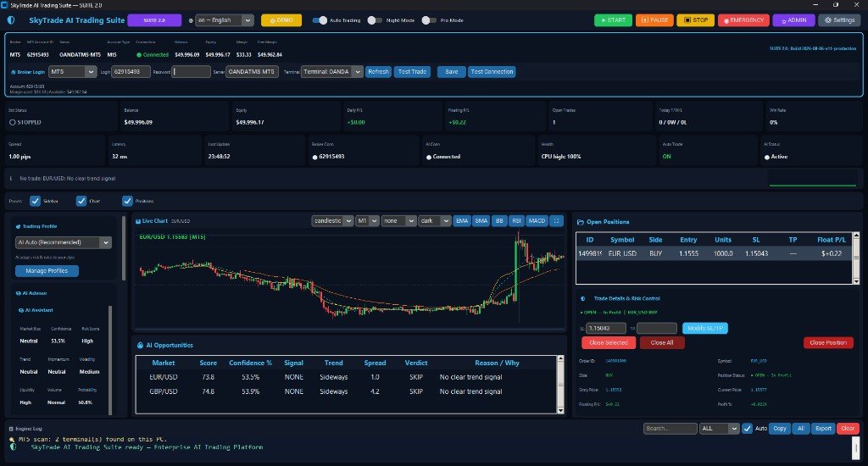Image resolution: width=868 pixels, height=466 pixels.
Task: Click the Open Positions table scrollbar
Action: click(856, 258)
